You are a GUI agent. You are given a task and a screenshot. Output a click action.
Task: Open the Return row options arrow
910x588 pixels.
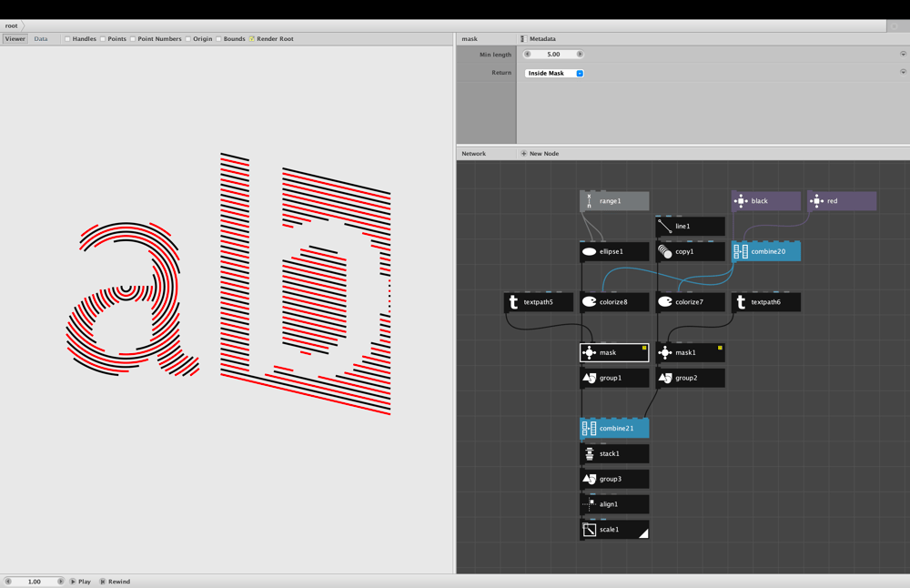[903, 72]
